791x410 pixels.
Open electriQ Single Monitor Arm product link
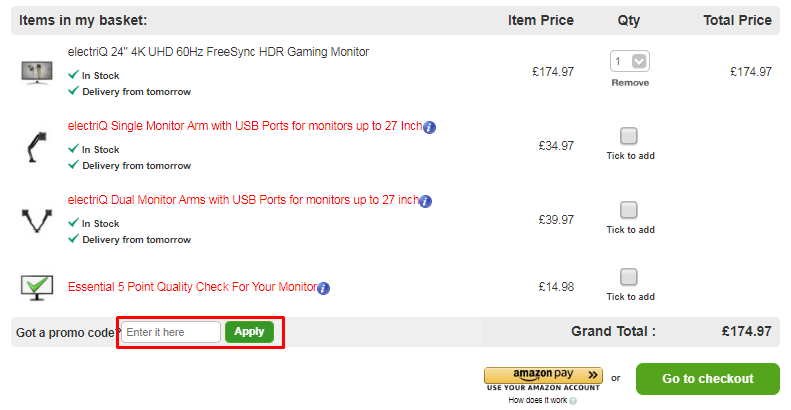244,127
